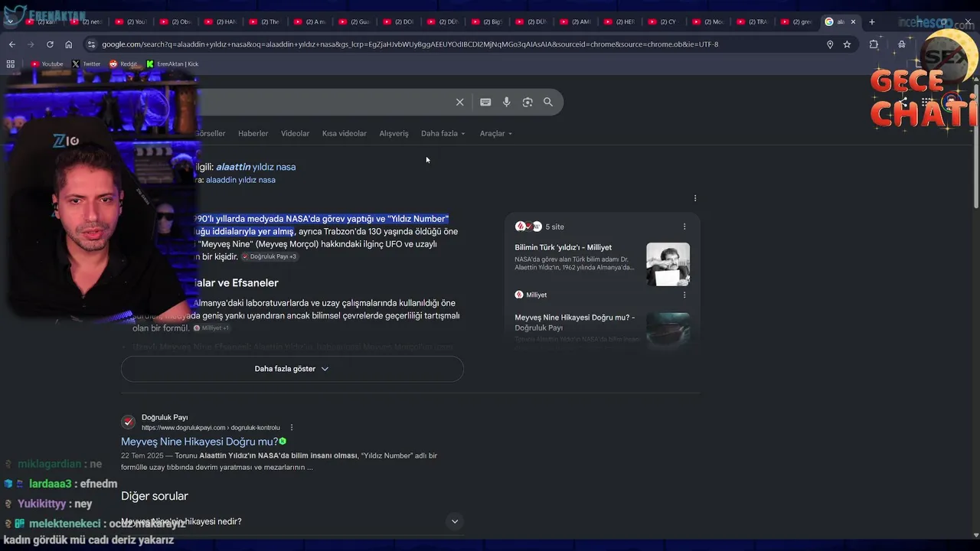This screenshot has height=551, width=980.
Task: Open the Milliyet +1 citation chip
Action: click(211, 328)
